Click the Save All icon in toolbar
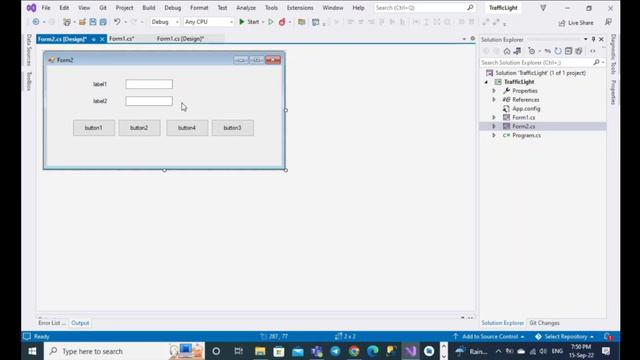 (103, 22)
